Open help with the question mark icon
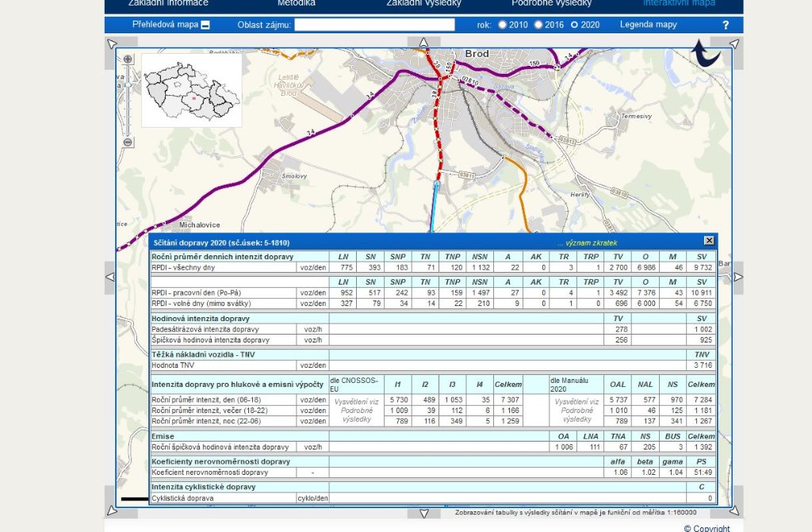The width and height of the screenshot is (812, 532). (x=725, y=25)
